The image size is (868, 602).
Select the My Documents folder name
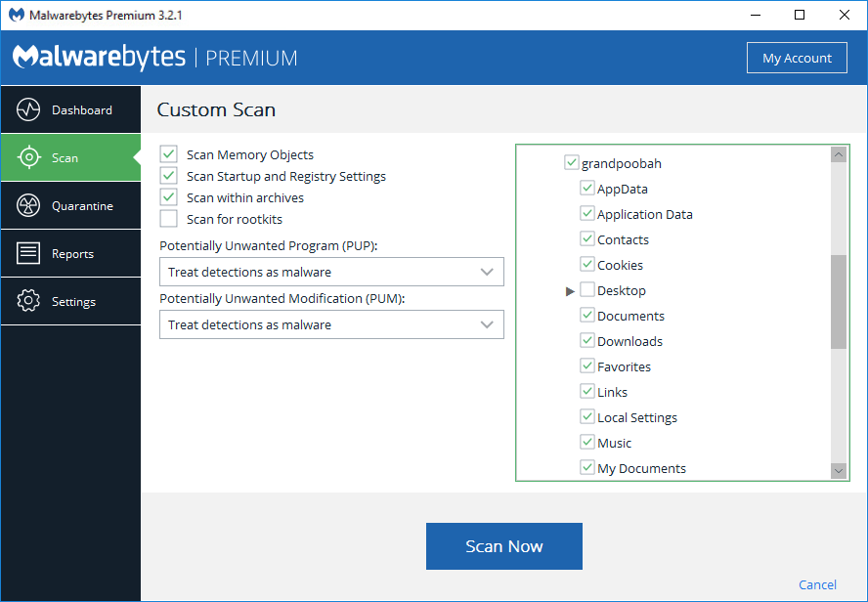[641, 469]
